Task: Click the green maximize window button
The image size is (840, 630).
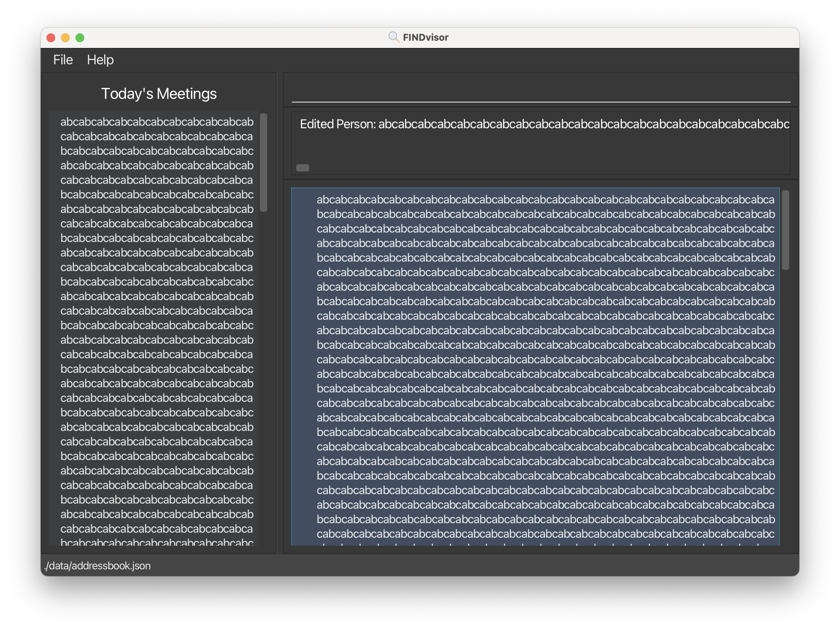Action: pos(80,38)
